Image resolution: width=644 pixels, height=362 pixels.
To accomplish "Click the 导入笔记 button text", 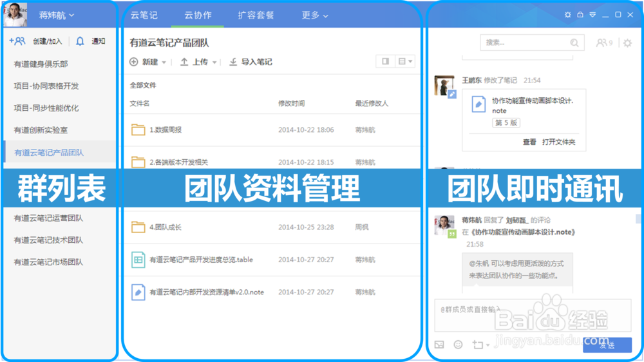I will [x=257, y=62].
